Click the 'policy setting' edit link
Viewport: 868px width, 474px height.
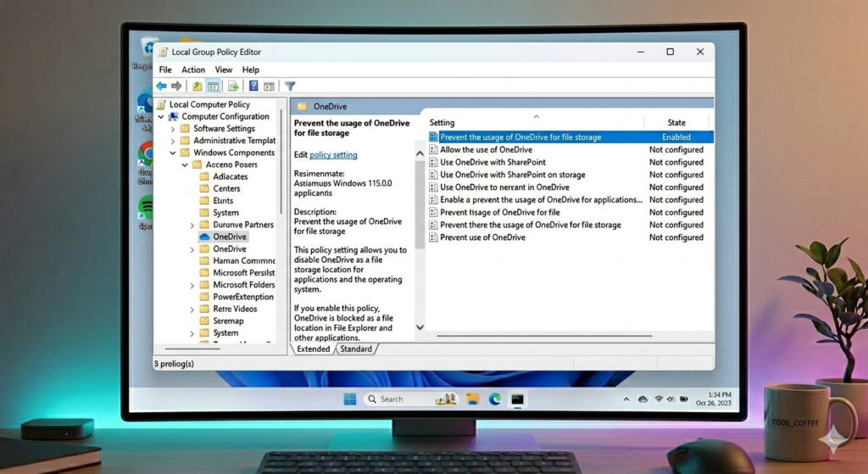(333, 155)
